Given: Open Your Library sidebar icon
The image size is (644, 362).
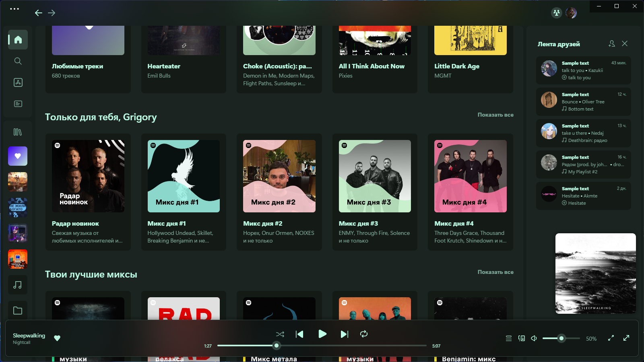Looking at the screenshot, I should coord(18,132).
